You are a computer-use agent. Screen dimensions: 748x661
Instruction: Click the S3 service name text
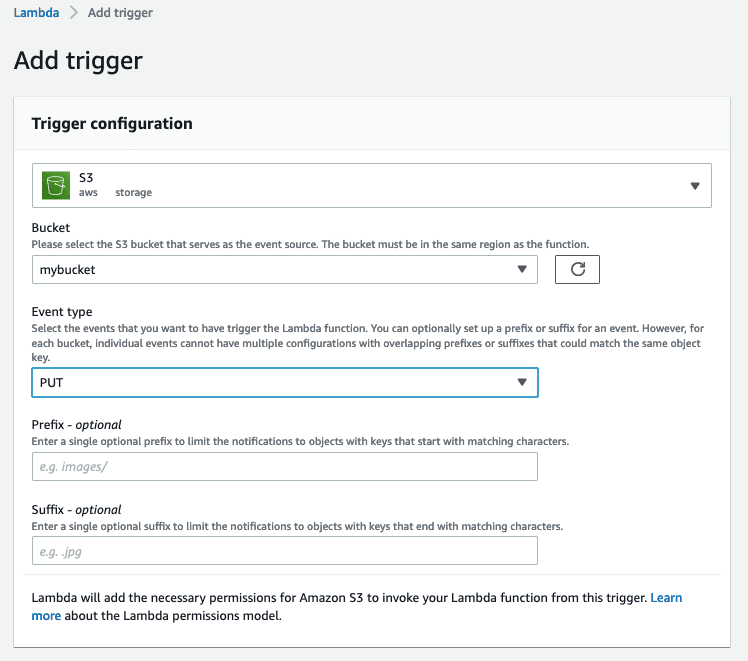pyautogui.click(x=86, y=178)
